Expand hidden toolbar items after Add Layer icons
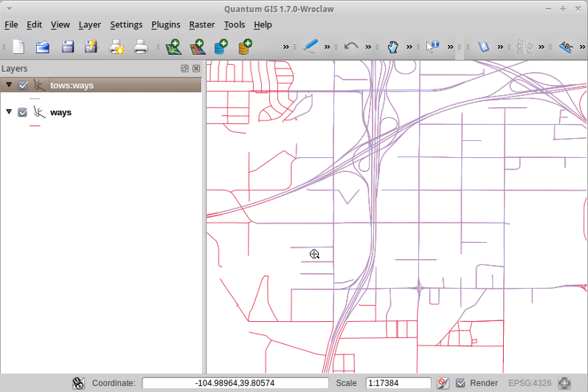 pyautogui.click(x=287, y=47)
